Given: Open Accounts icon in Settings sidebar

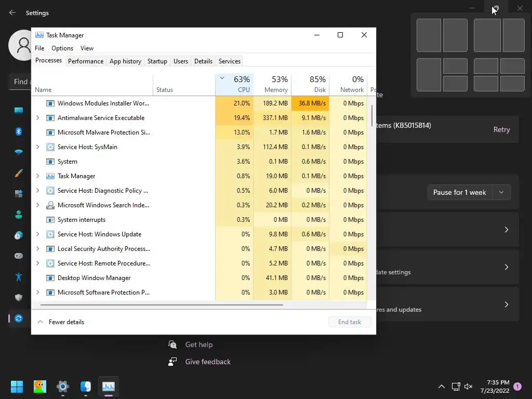Looking at the screenshot, I should click(x=19, y=215).
